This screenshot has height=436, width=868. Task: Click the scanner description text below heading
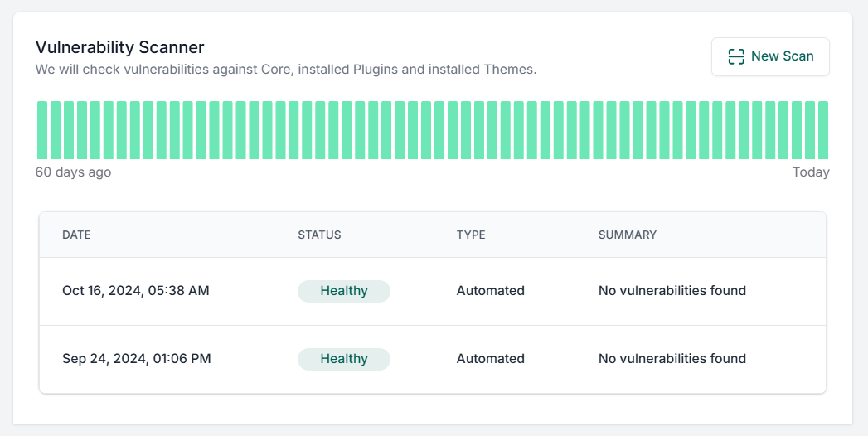[x=286, y=70]
